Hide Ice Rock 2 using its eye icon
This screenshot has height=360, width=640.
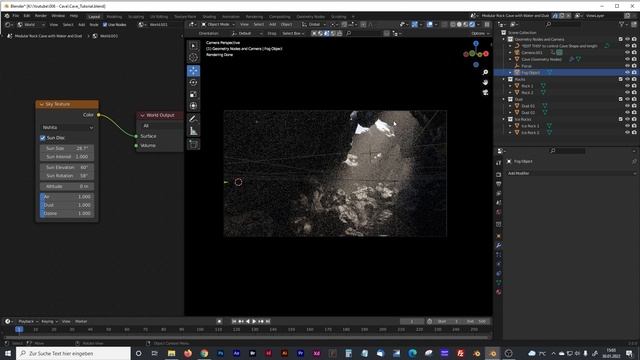(x=627, y=133)
